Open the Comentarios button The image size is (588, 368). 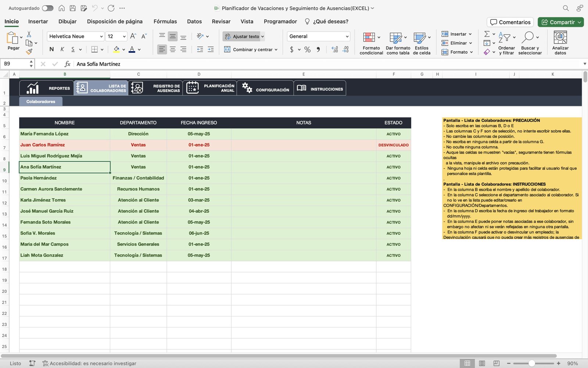[x=510, y=22]
